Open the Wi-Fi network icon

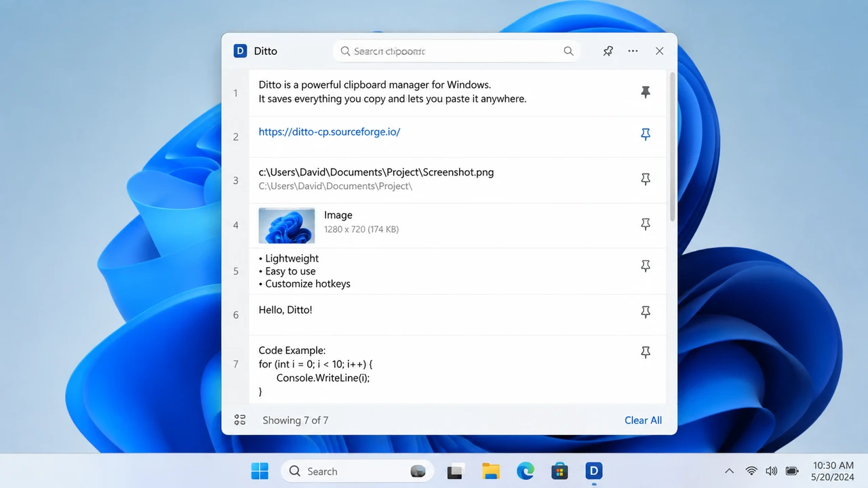[x=751, y=471]
